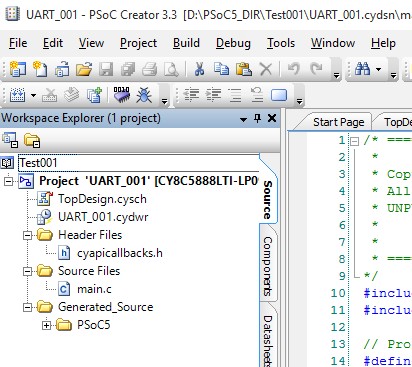Viewport: 412px width, 367px height.
Task: Click the Program chip 0010 icon
Action: [122, 94]
